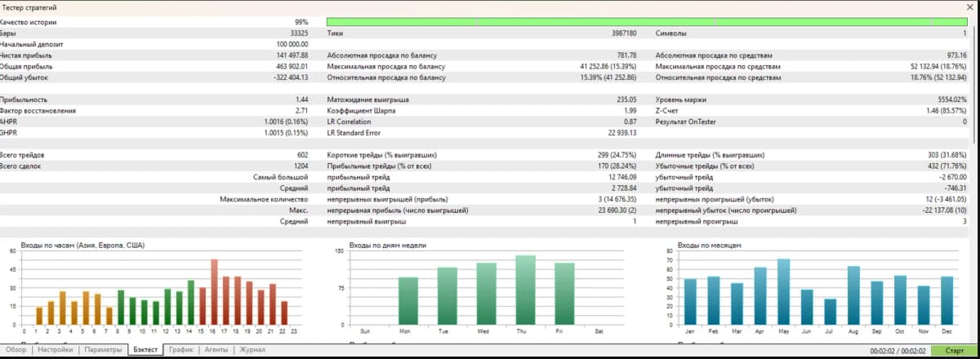980x359 pixels.
Task: Click the Абсолютная просадка по балансу value 781.78
Action: pyautogui.click(x=627, y=55)
